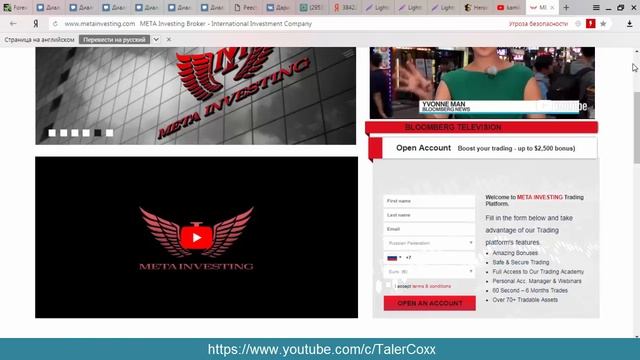Screen dimensions: 640x360
Task: Click the Перевести на русский button
Action: (114, 40)
